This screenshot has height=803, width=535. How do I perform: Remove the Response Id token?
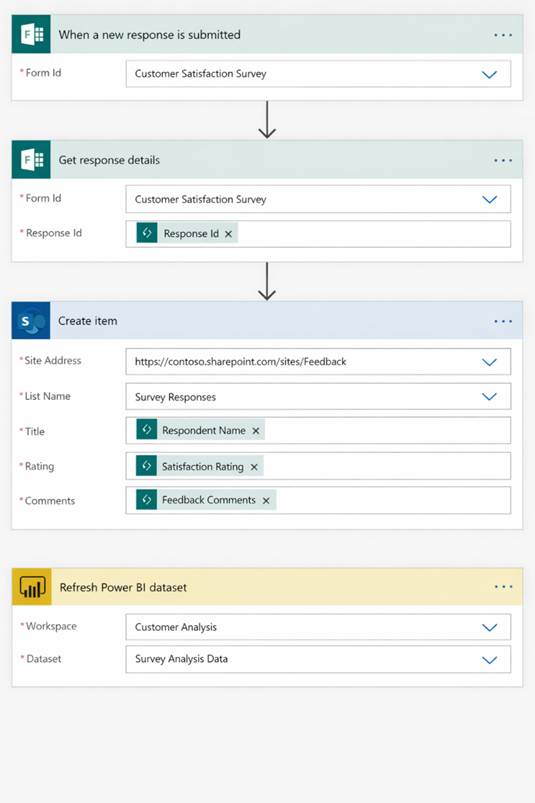[228, 234]
